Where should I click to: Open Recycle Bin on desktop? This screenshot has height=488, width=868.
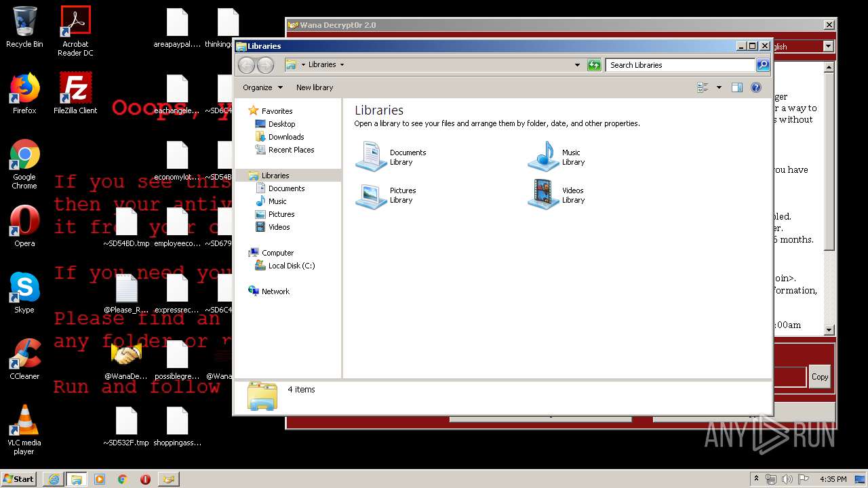(24, 27)
